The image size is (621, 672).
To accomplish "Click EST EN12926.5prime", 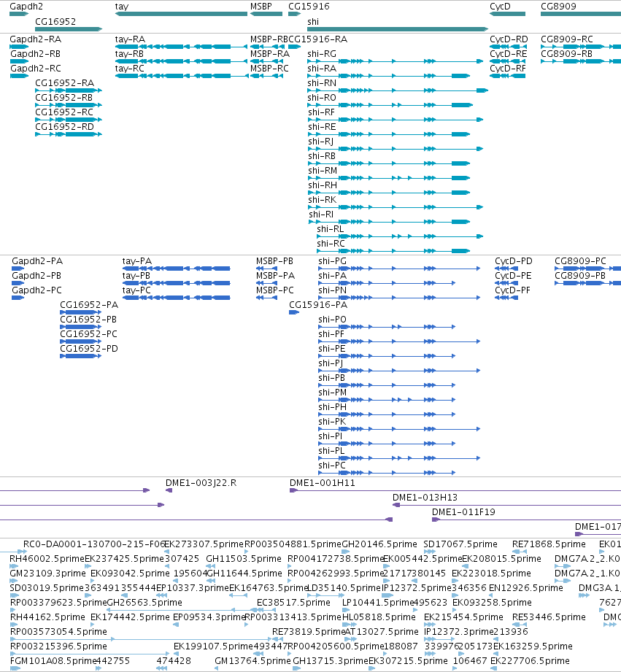I will (526, 587).
